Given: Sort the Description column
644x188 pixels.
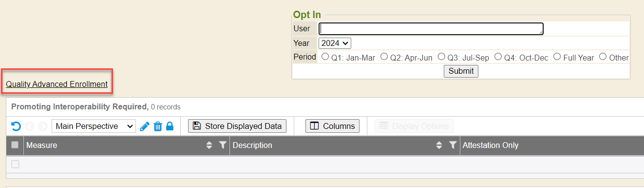Looking at the screenshot, I should click(x=439, y=145).
